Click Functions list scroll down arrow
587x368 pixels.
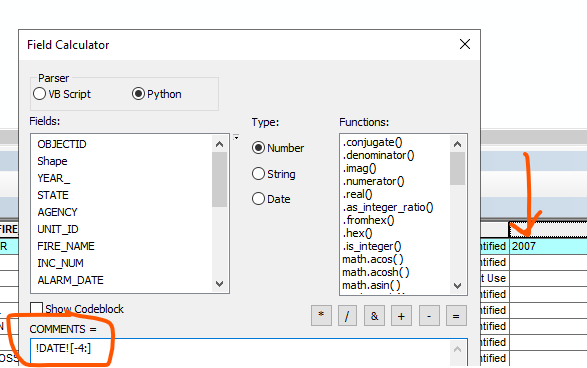[x=457, y=286]
